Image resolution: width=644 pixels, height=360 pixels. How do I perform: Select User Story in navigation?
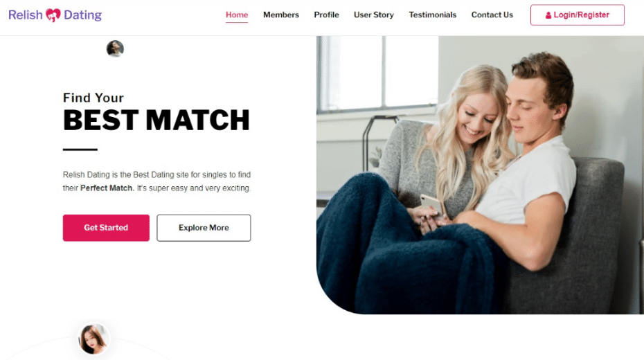tap(374, 15)
